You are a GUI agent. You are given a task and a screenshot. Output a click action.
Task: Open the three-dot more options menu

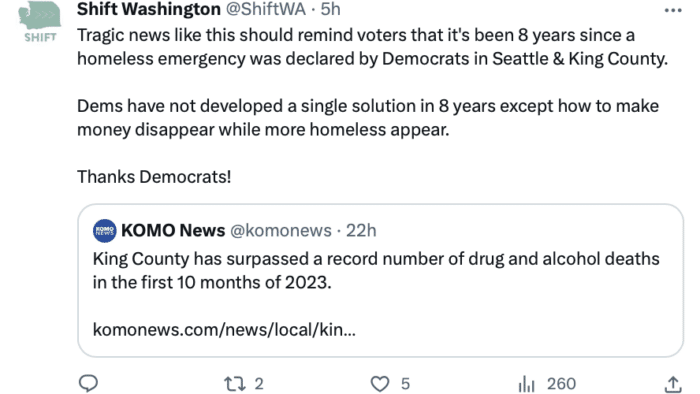[x=673, y=10]
